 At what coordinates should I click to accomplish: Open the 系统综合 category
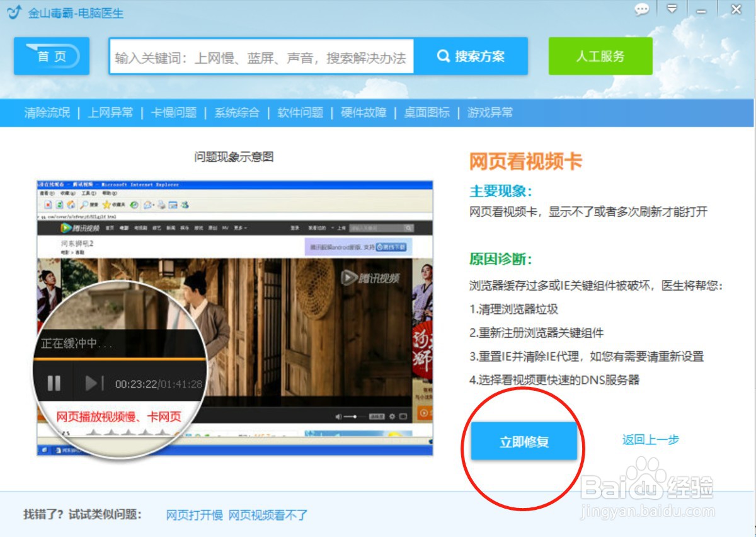click(x=236, y=112)
